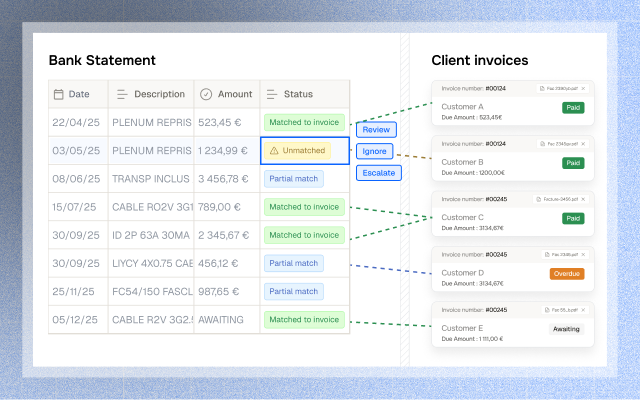Click Matched to invoice badge in ID 2P 63A row
The image size is (640, 400).
click(304, 235)
